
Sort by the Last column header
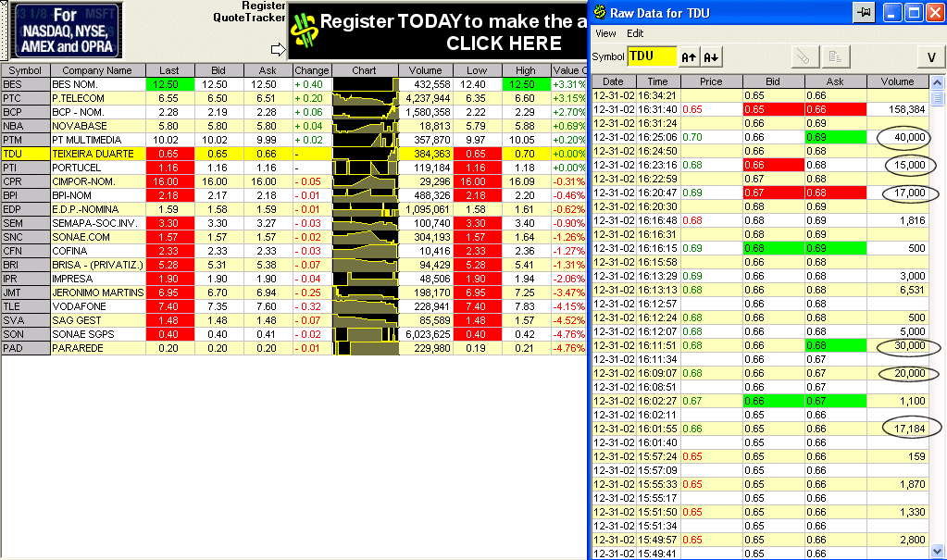pyautogui.click(x=169, y=70)
